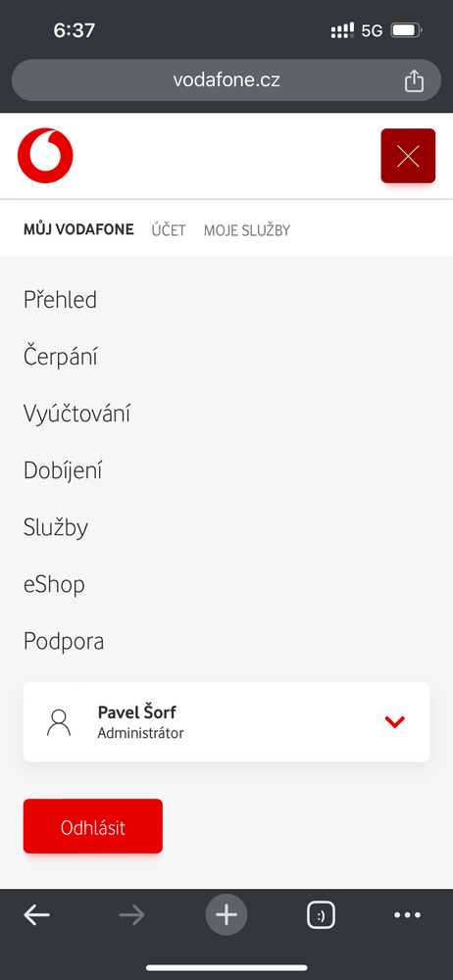Tap the share icon in the address bar
The image size is (453, 980).
[x=414, y=80]
